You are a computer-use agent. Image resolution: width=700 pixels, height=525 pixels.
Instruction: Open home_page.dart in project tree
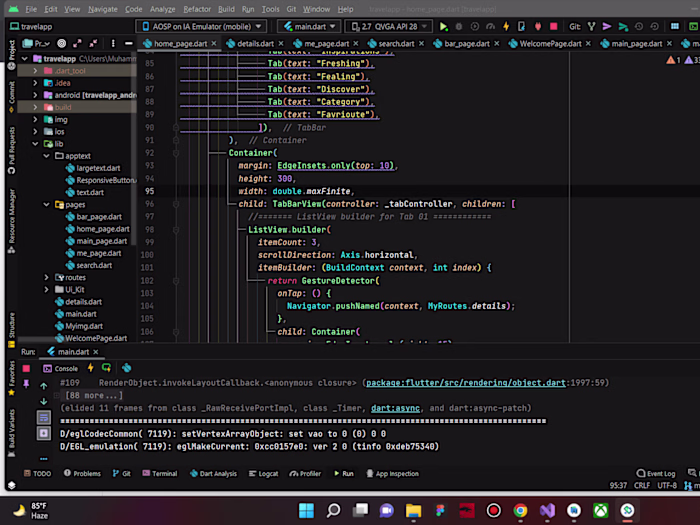tap(103, 229)
